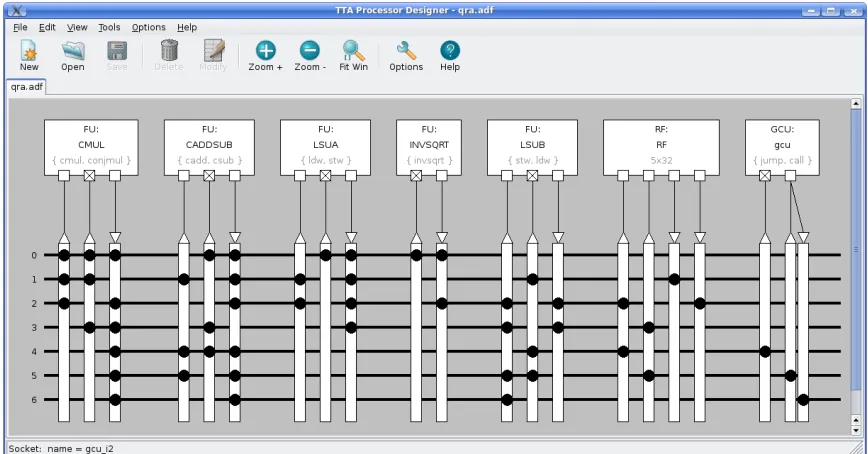This screenshot has height=454, width=868.
Task: Click the vertical scrollbar thumb
Action: coord(856,249)
